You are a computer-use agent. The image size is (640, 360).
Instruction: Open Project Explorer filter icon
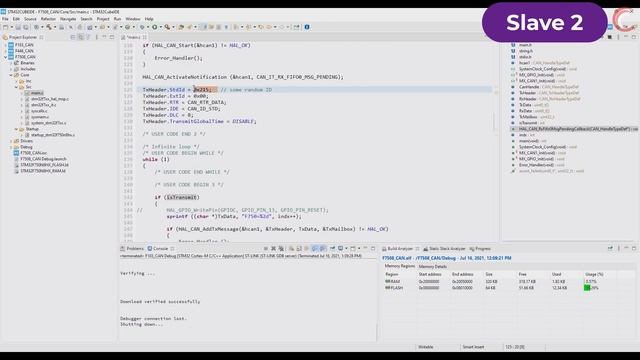pyautogui.click(x=88, y=37)
